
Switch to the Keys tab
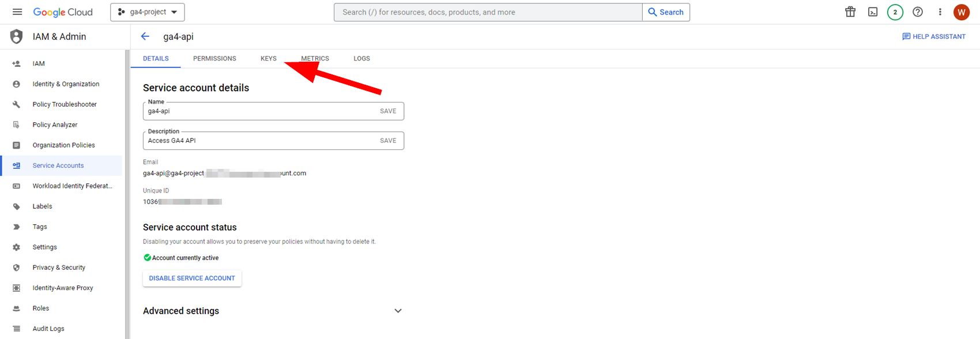pyautogui.click(x=269, y=59)
